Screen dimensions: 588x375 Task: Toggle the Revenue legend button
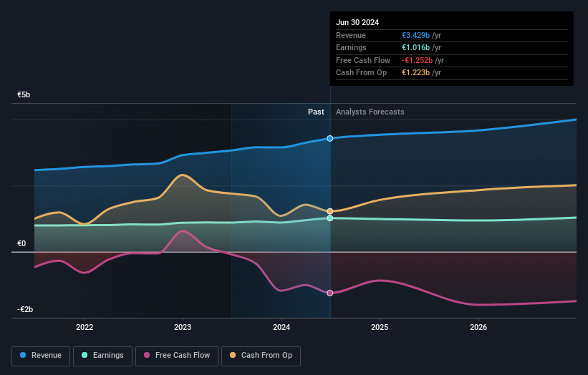pos(41,356)
